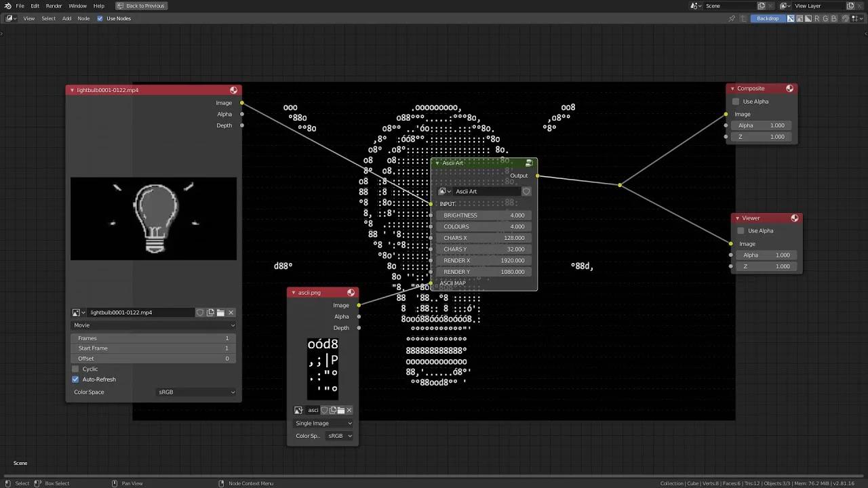Toggle the pin node tree icon
Screen dimensions: 868x488
(x=732, y=18)
